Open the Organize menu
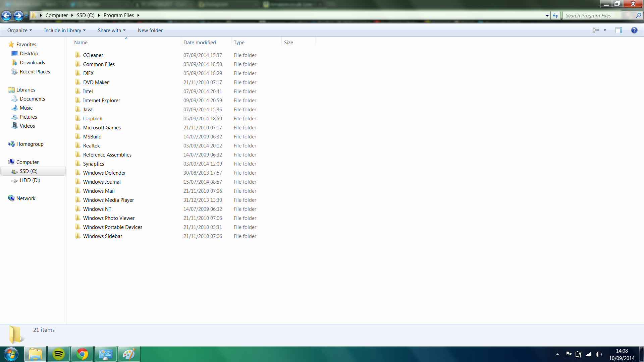This screenshot has width=644, height=362. coord(19,31)
